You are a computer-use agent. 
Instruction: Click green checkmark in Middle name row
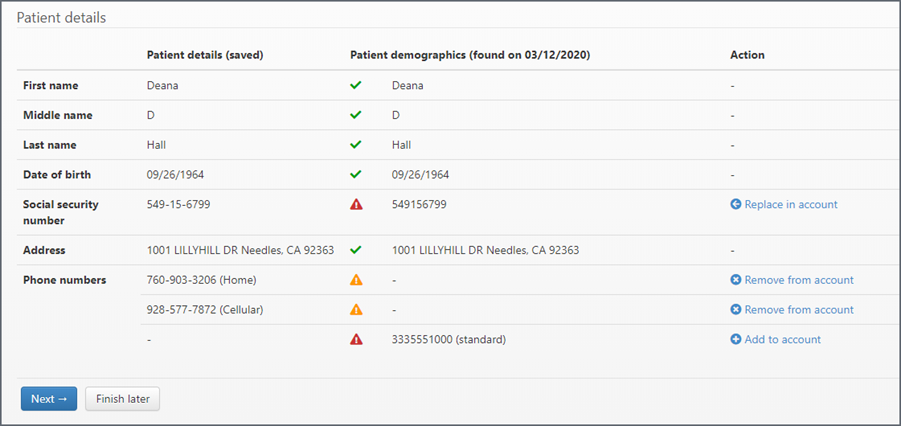point(355,115)
